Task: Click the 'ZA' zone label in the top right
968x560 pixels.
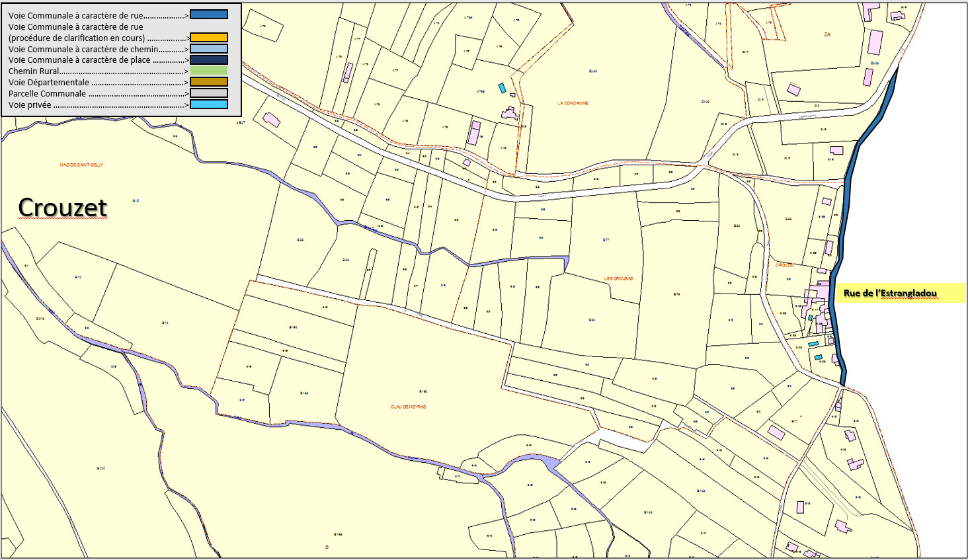Action: click(827, 34)
